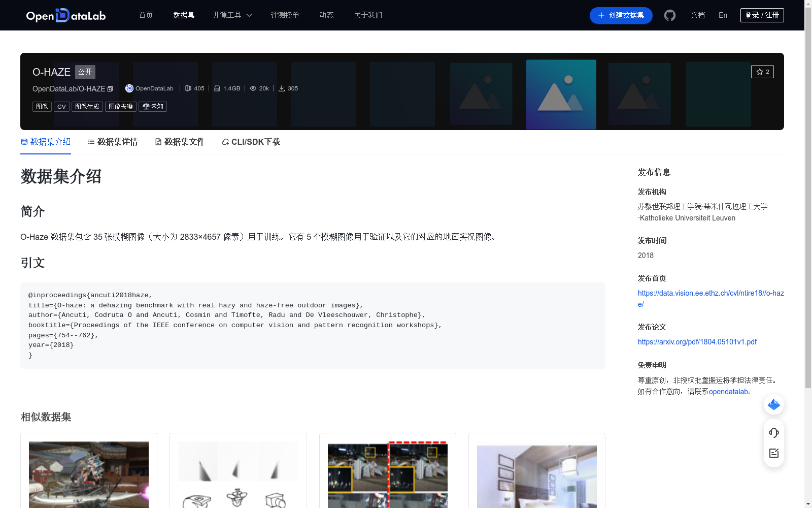Screen dimensions: 812x508
Task: Switch to the 数据集详情 tab
Action: coord(113,142)
